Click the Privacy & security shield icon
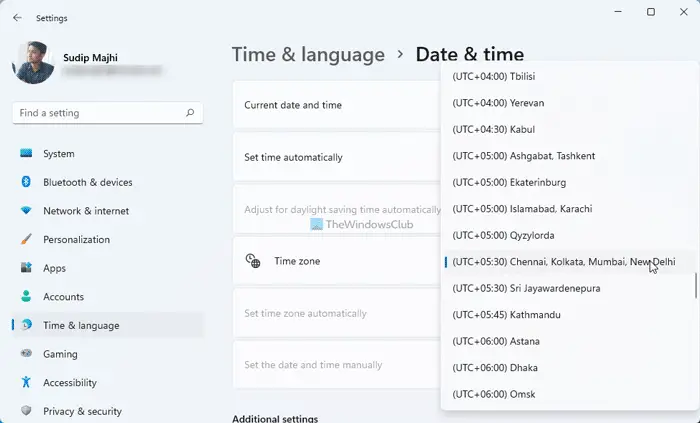Viewport: 700px width, 423px height. click(26, 411)
